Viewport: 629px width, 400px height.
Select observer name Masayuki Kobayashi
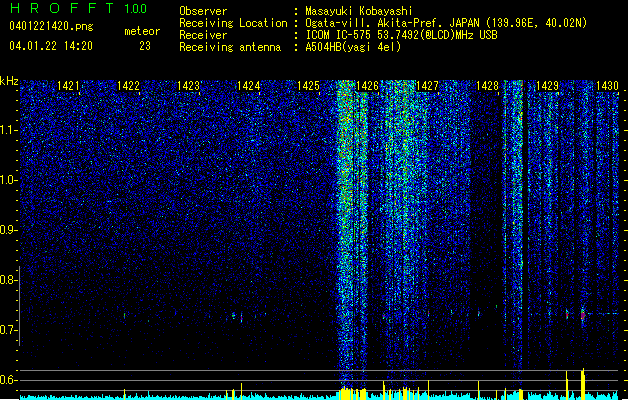(359, 11)
